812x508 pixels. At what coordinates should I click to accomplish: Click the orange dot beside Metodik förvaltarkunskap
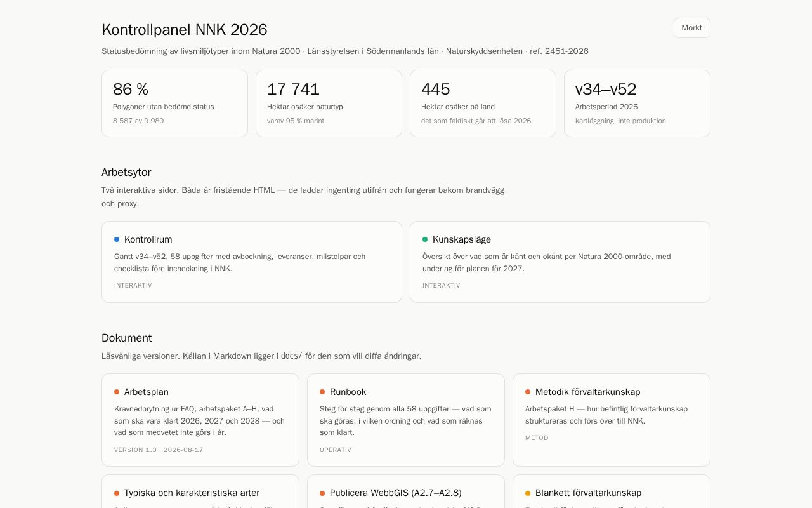(528, 392)
